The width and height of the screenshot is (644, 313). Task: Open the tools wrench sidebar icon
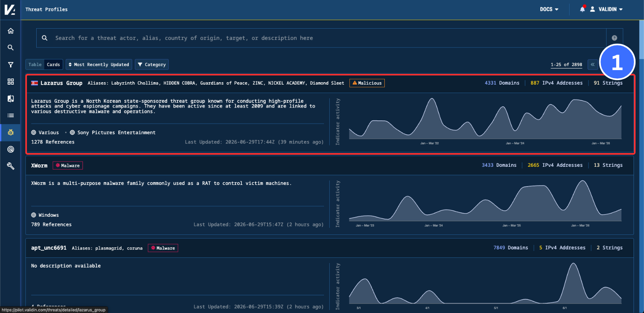[10, 166]
